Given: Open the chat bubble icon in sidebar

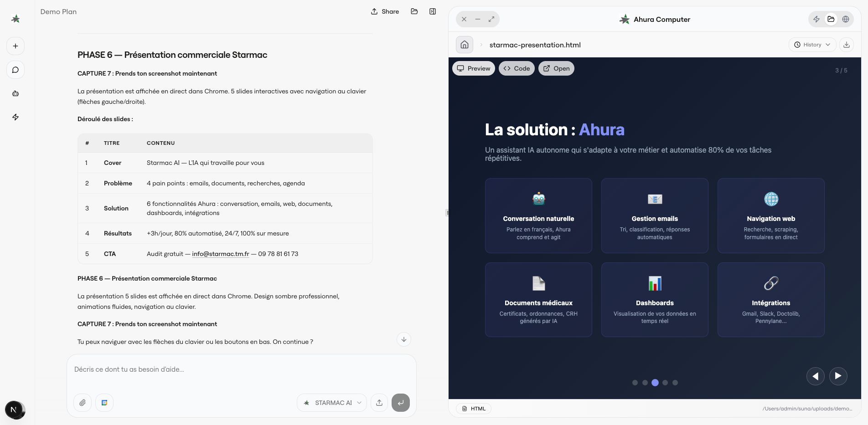Looking at the screenshot, I should click(x=15, y=70).
